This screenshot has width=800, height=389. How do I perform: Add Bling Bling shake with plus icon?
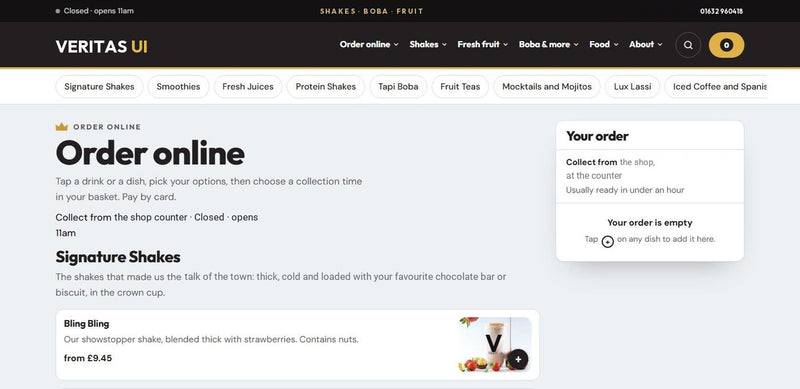(518, 359)
